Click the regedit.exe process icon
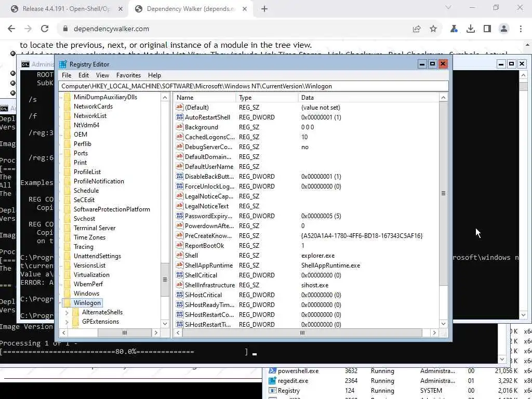The image size is (532, 399). (x=272, y=381)
